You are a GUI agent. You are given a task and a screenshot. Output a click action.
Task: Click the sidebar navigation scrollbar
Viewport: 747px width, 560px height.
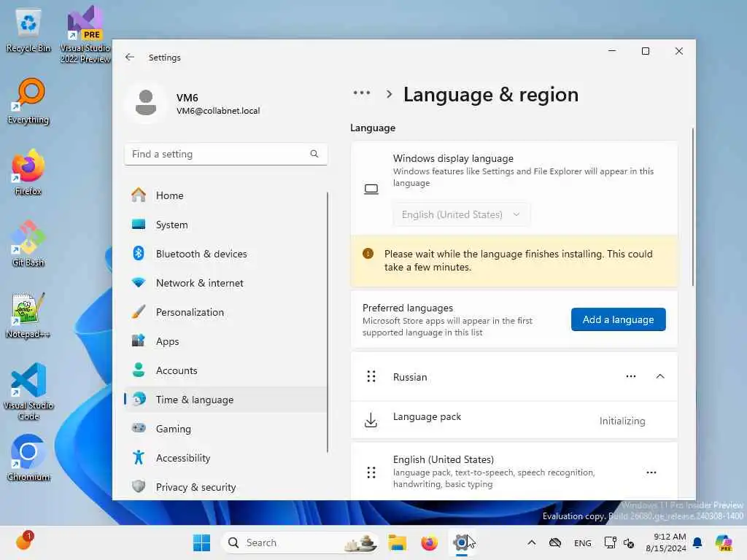pyautogui.click(x=328, y=322)
